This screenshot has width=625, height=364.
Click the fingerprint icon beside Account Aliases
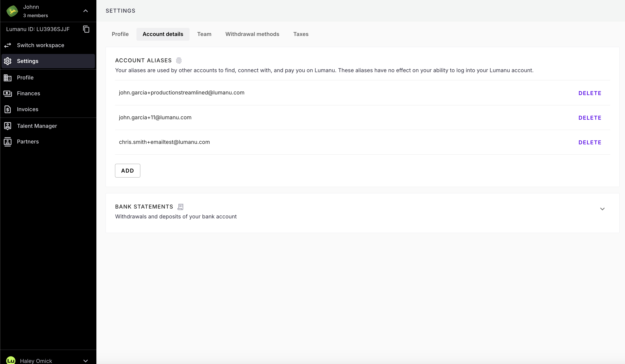click(179, 61)
